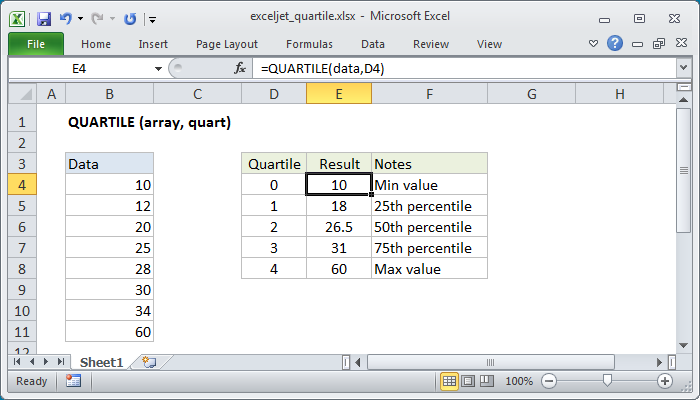Switch to the View tab
Viewport: 700px width, 400px height.
(x=489, y=44)
